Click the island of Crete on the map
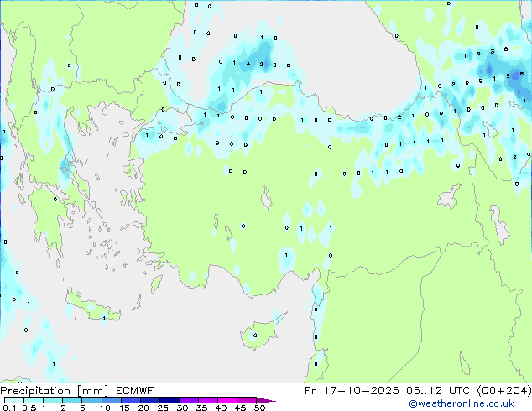This screenshot has width=532, height=411. click(x=92, y=307)
